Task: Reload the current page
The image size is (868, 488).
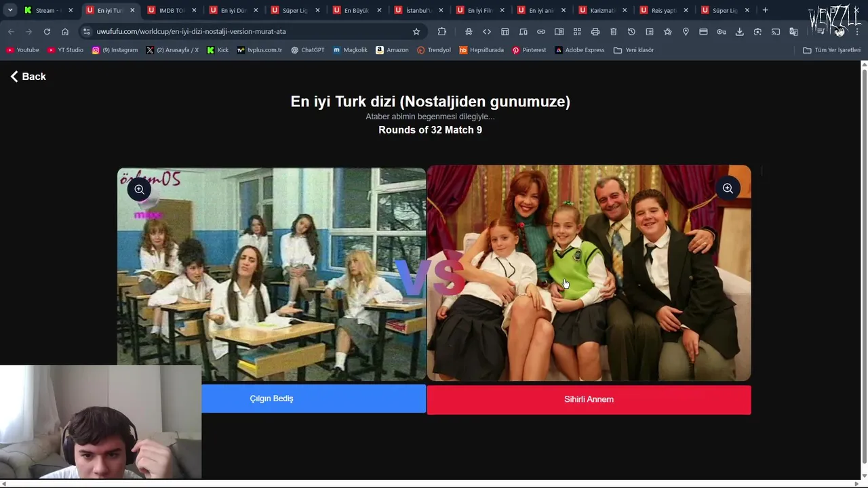Action: point(47,31)
